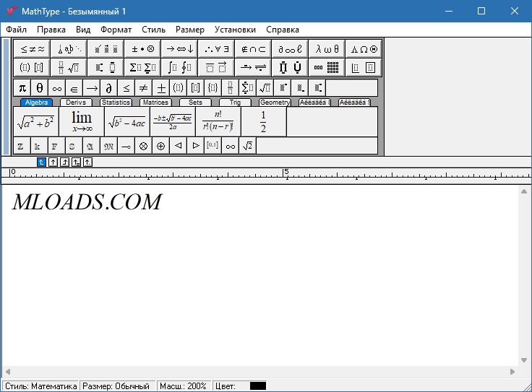Click the Масш.: 200% zoom status field

pyautogui.click(x=183, y=386)
